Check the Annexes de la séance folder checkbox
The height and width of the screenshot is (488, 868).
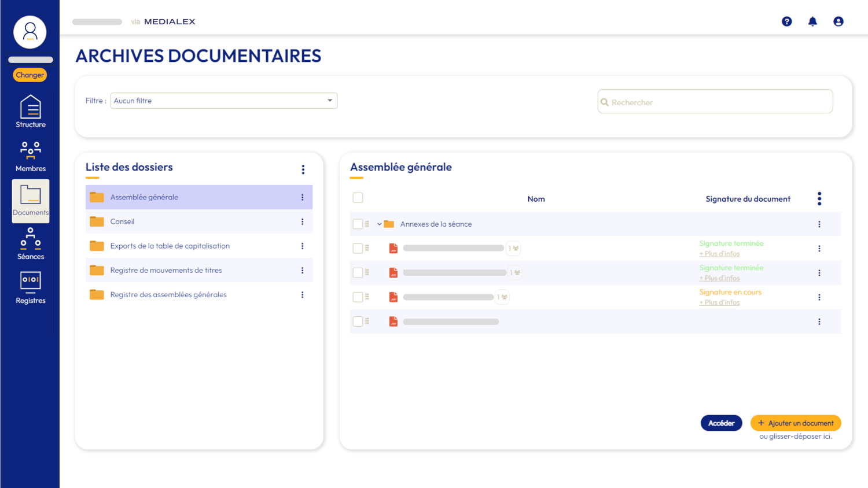pyautogui.click(x=358, y=224)
